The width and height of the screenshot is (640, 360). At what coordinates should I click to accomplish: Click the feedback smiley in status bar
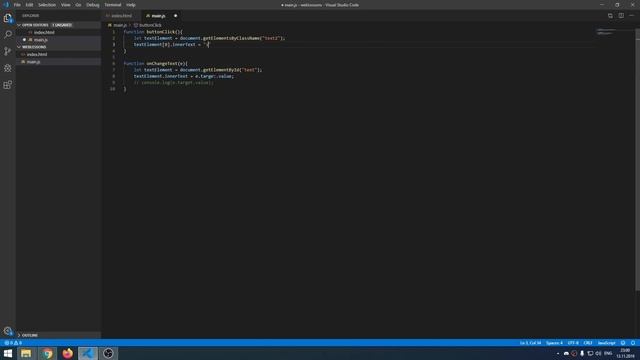pyautogui.click(x=623, y=343)
